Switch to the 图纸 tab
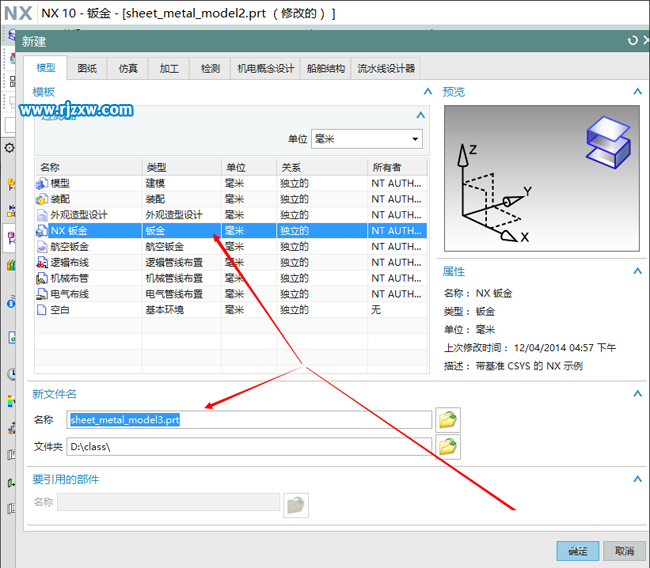Screen dimensions: 650x568 (87, 68)
